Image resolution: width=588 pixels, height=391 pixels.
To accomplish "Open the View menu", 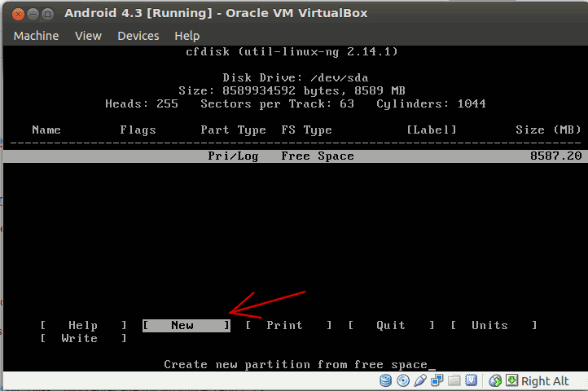I will [x=88, y=36].
